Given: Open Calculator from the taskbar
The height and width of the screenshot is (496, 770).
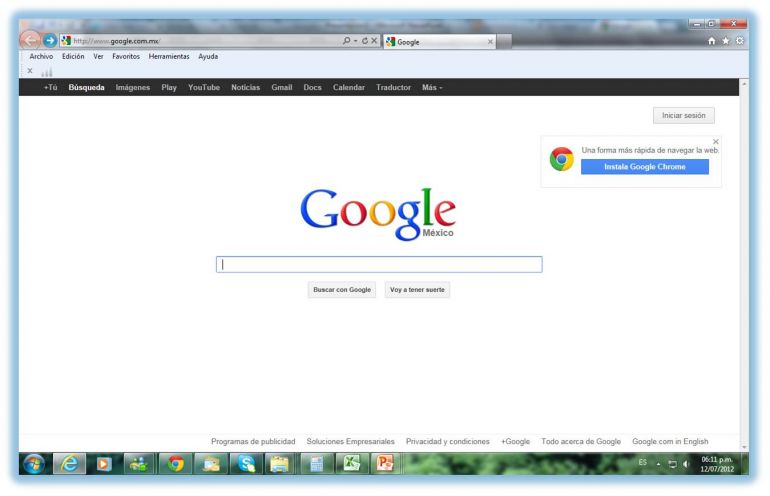Looking at the screenshot, I should [x=316, y=464].
